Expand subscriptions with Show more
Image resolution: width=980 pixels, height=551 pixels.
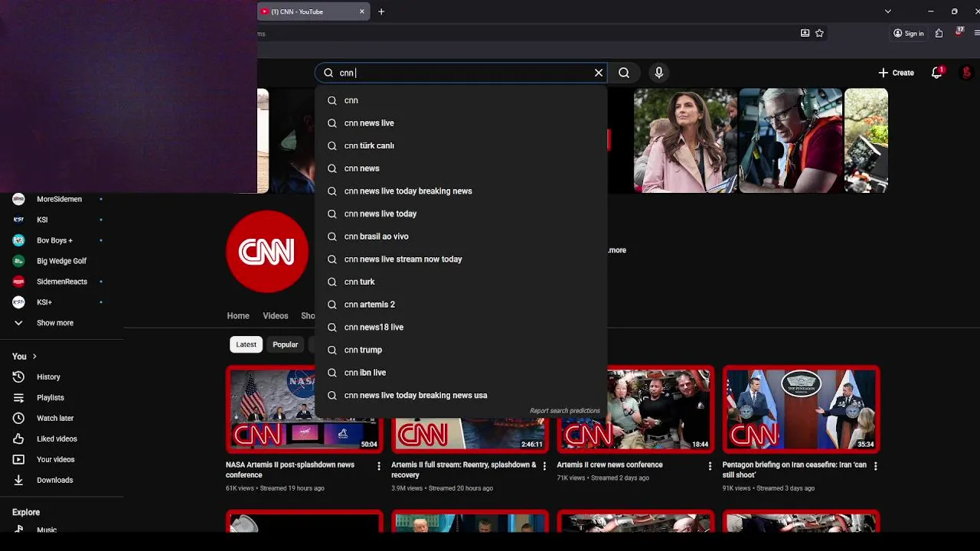click(55, 323)
